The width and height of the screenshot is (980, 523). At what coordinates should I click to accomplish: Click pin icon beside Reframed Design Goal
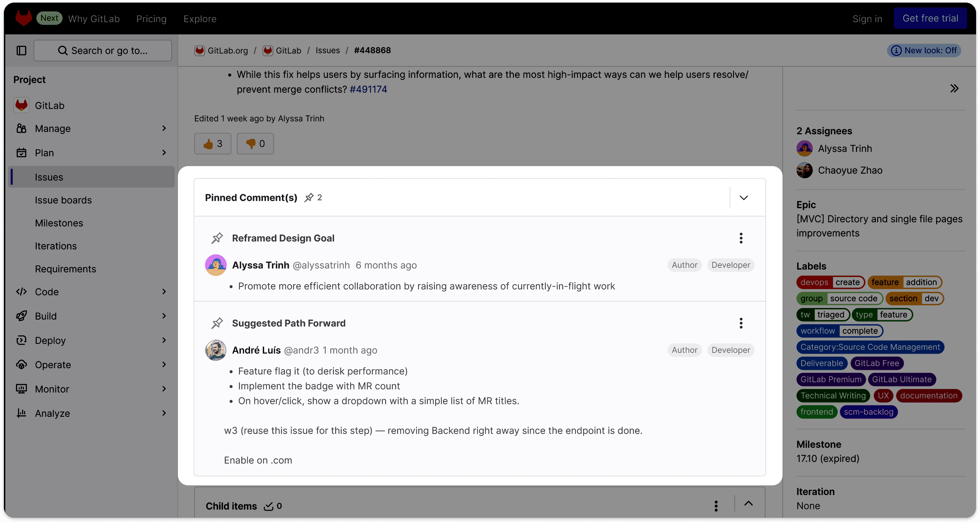click(217, 238)
